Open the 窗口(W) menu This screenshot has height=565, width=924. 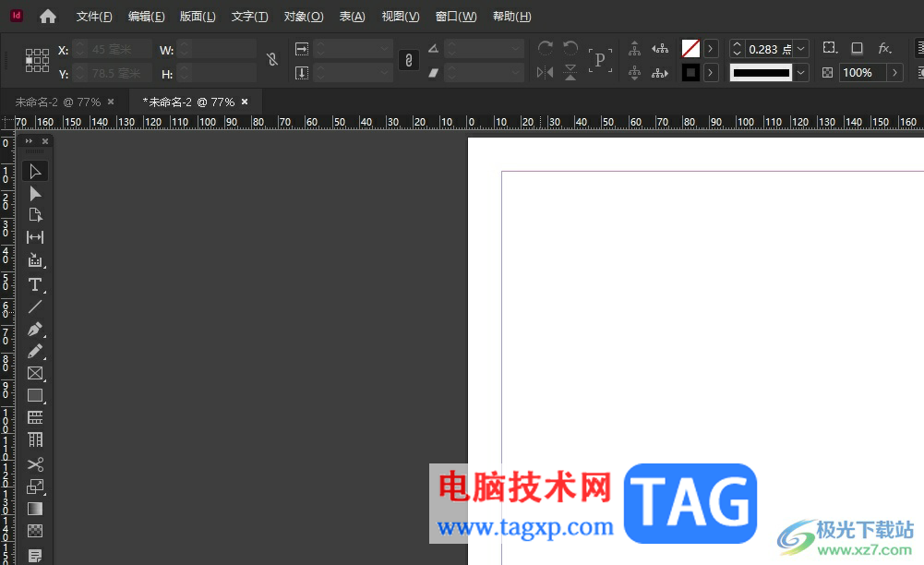[455, 17]
